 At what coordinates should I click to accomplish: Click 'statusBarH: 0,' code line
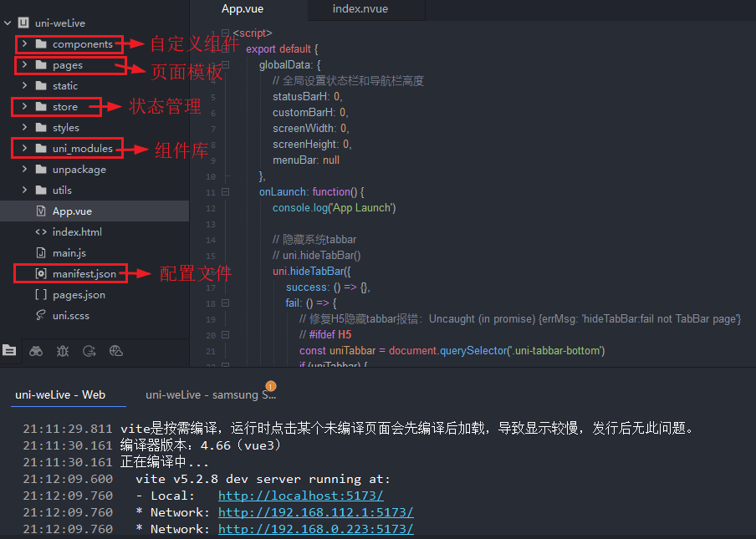tap(308, 96)
